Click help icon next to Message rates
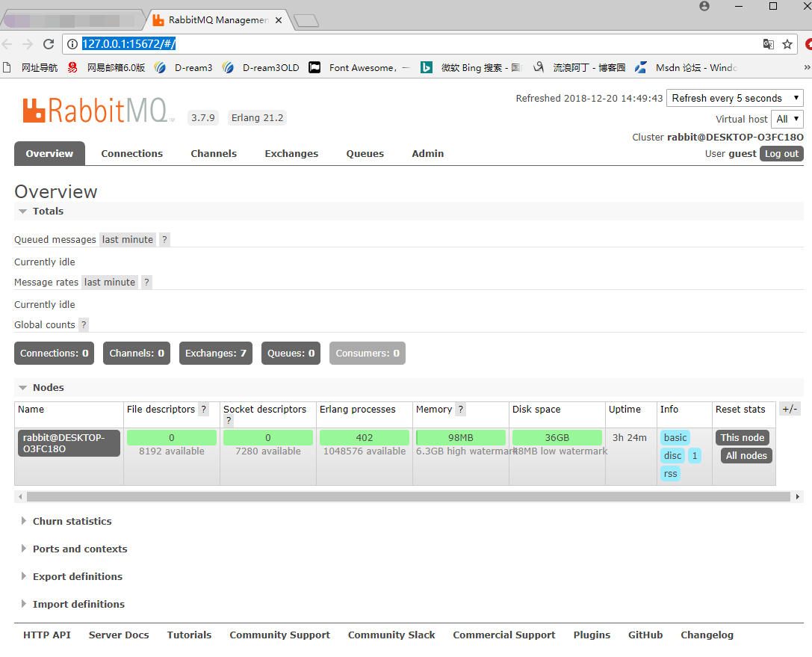The image size is (812, 657). click(146, 282)
